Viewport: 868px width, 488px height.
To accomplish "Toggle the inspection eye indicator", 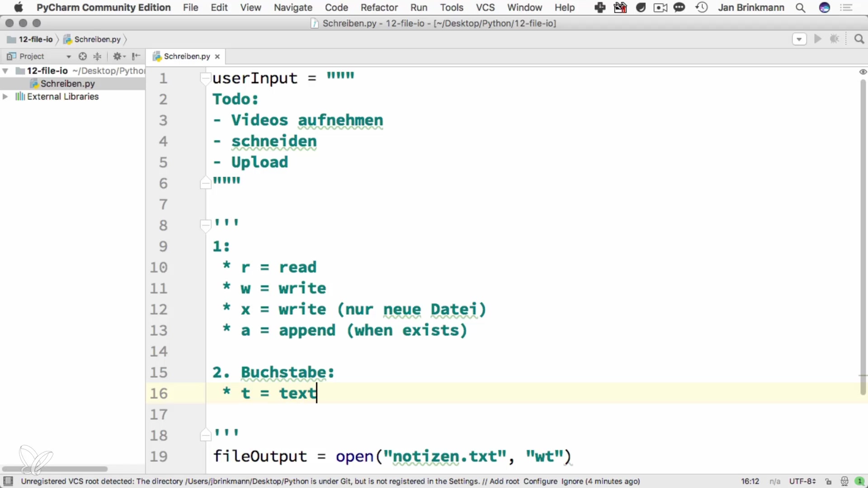I will pos(863,72).
